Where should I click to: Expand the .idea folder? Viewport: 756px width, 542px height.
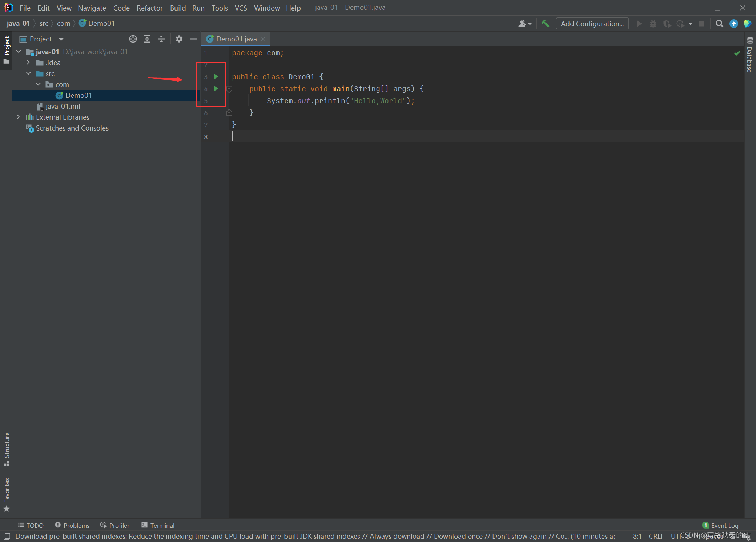tap(28, 63)
